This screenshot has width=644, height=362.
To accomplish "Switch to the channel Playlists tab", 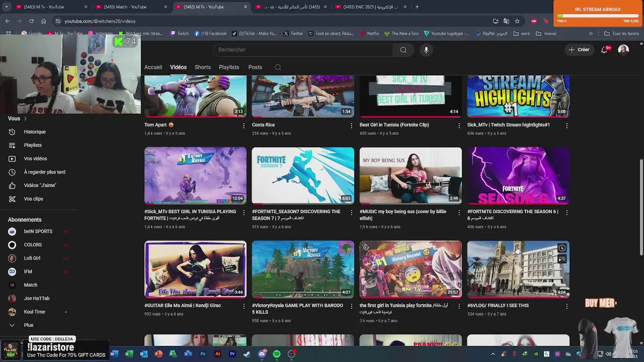I will point(229,67).
